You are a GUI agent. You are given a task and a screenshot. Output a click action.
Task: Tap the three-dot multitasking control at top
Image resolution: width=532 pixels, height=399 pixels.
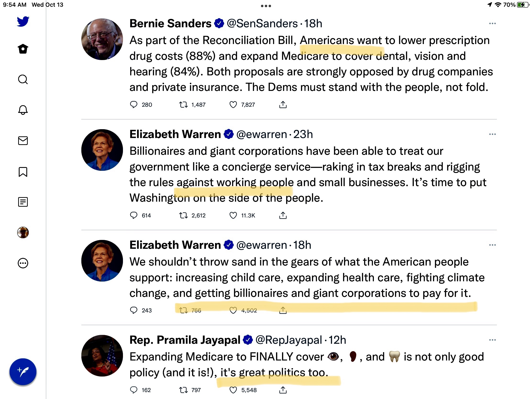[x=266, y=6]
